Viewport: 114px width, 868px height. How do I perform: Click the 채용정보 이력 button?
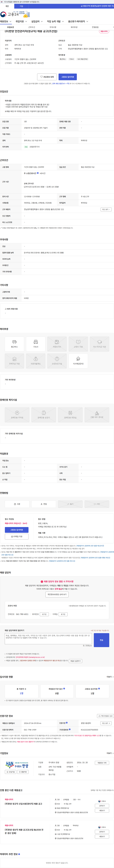[102, 763]
